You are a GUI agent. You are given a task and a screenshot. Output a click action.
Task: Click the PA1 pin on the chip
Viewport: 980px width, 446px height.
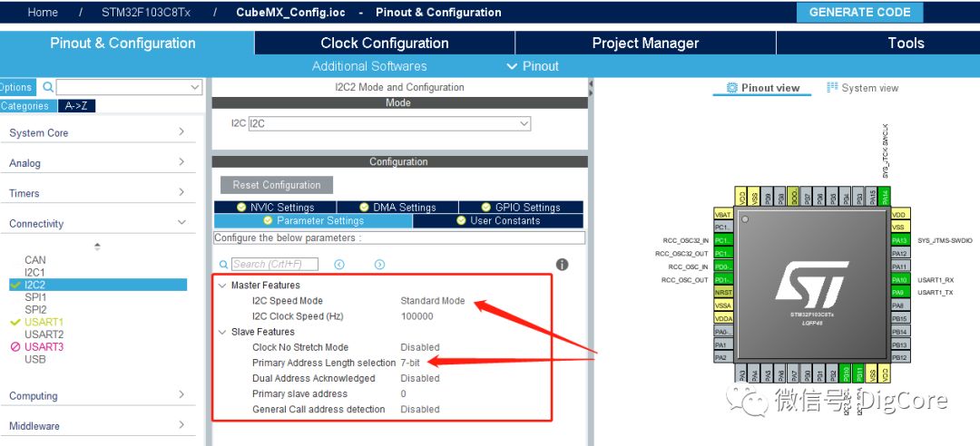pos(722,344)
